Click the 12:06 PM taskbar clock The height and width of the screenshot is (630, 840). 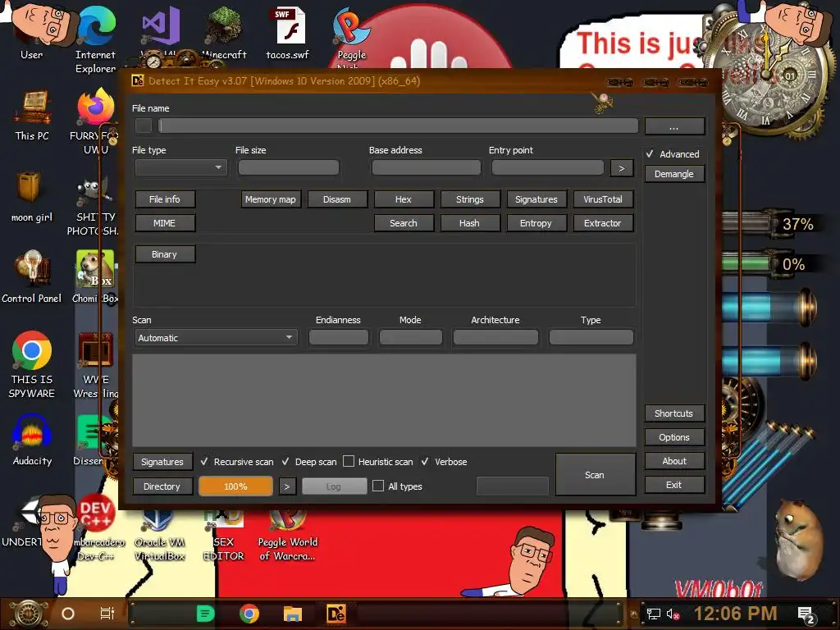736,614
